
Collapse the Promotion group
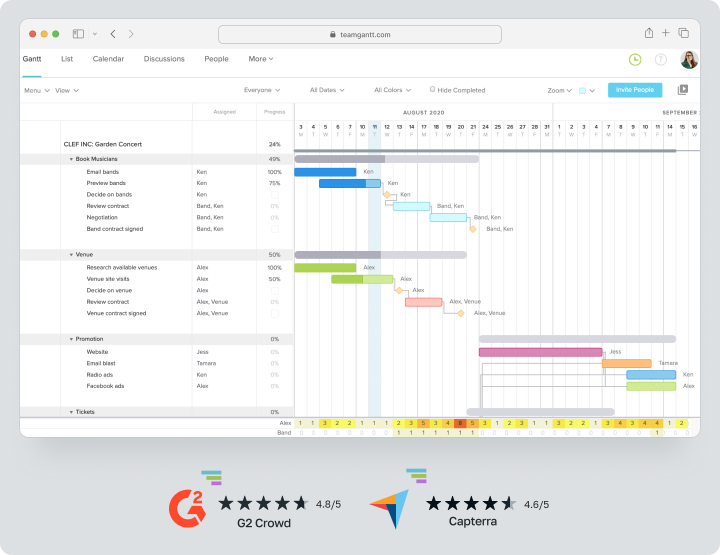(71, 339)
